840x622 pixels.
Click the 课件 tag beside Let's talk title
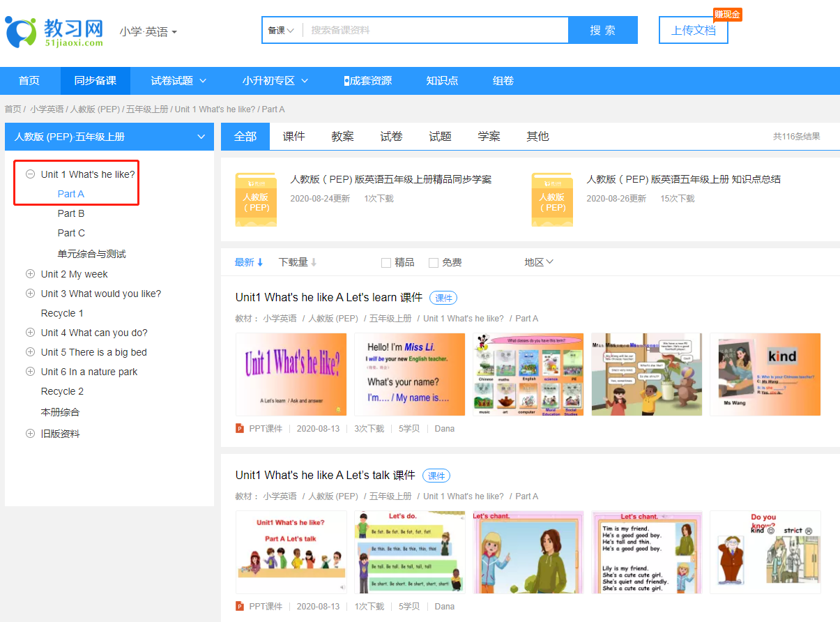click(x=436, y=476)
